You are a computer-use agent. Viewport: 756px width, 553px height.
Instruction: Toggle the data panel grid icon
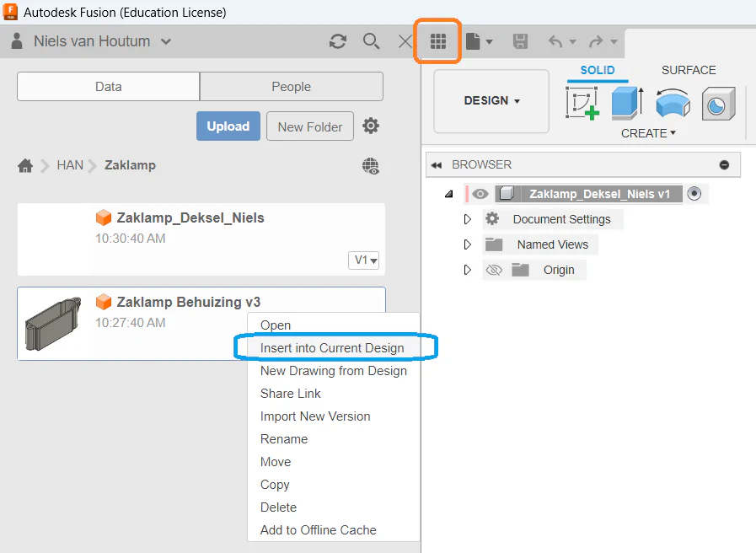(437, 41)
